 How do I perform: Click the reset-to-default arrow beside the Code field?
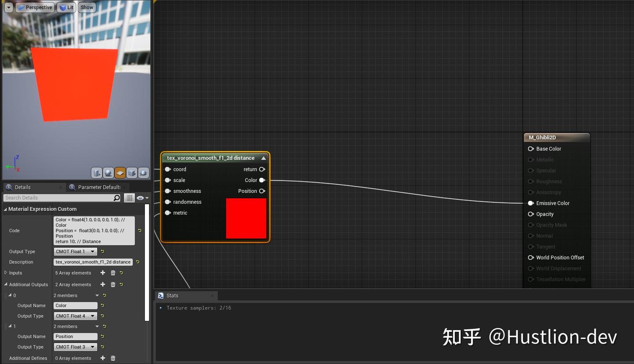139,230
